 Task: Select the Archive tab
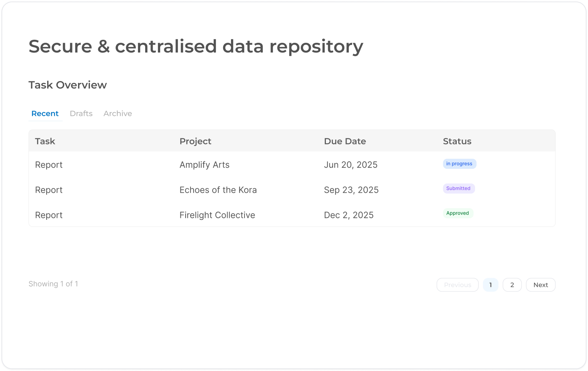pos(118,113)
